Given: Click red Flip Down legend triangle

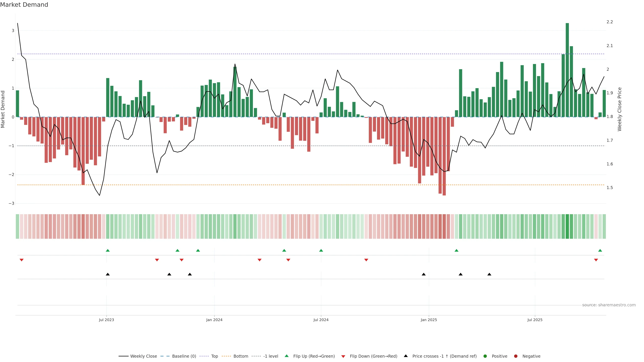Looking at the screenshot, I should 343,356.
